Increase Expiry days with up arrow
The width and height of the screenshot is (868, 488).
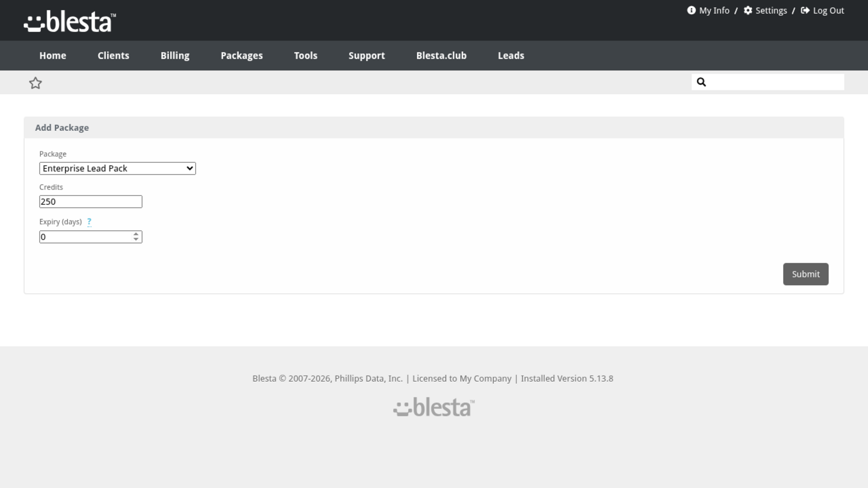[x=136, y=234]
